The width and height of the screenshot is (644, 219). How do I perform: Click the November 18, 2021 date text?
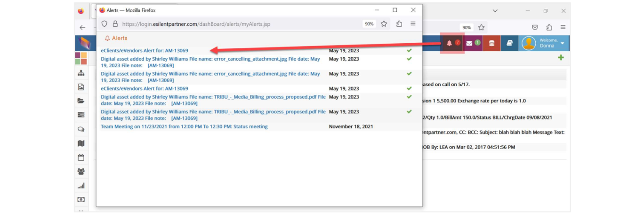[351, 126]
